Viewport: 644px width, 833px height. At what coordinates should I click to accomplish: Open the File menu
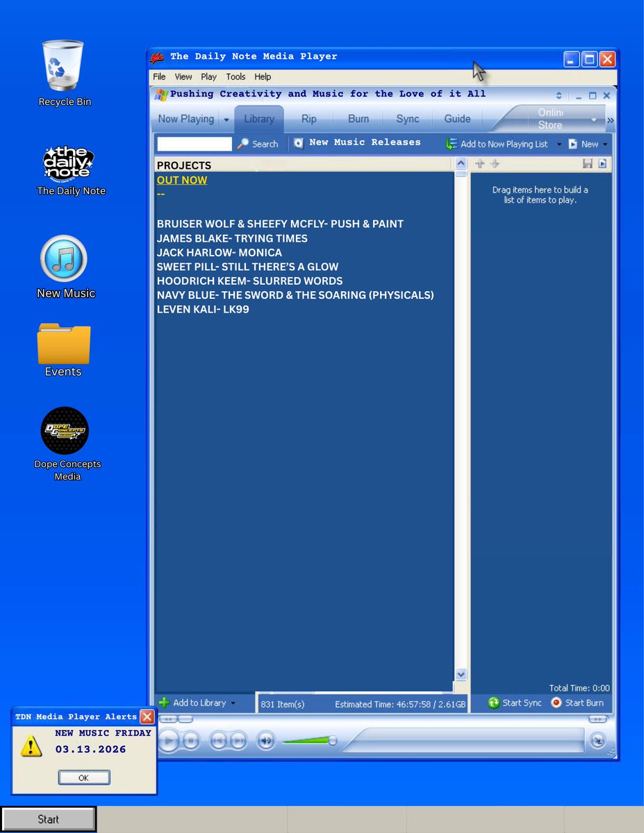point(159,77)
